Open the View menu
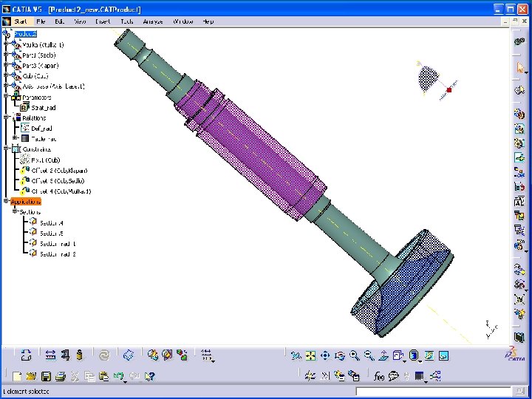This screenshot has height=399, width=532. point(80,21)
